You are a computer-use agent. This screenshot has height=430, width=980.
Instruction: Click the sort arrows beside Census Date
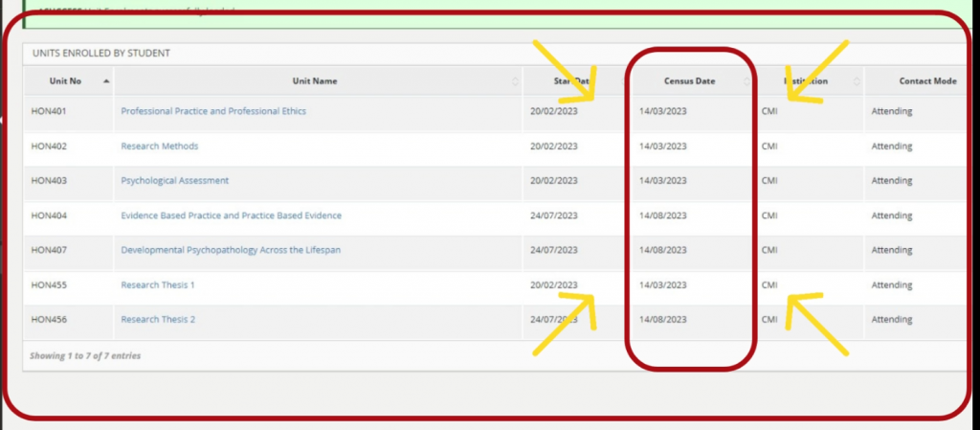[746, 81]
